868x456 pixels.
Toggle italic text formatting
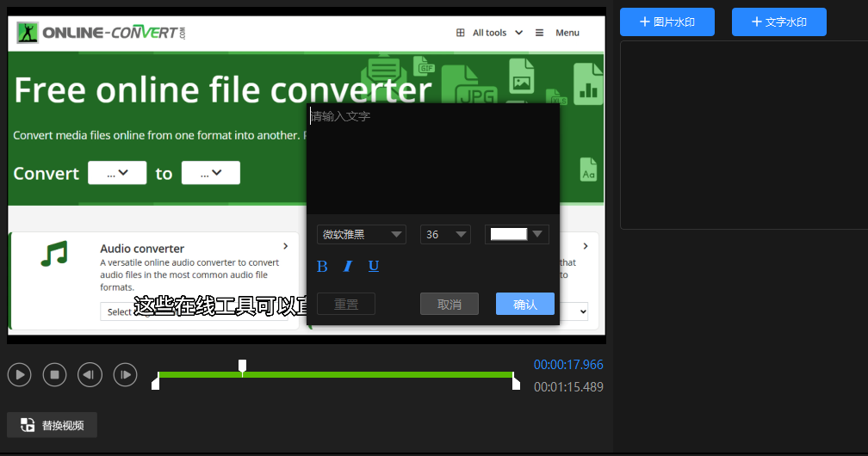click(x=348, y=267)
